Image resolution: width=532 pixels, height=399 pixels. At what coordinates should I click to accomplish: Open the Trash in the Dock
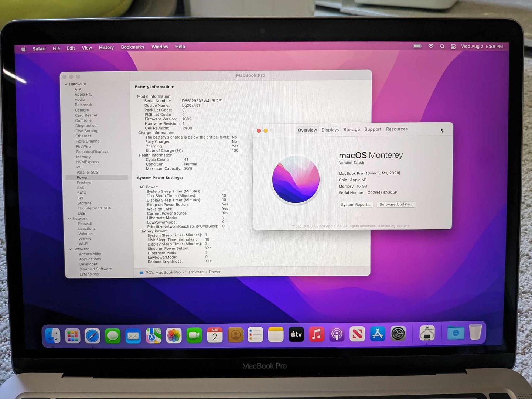[x=475, y=332]
